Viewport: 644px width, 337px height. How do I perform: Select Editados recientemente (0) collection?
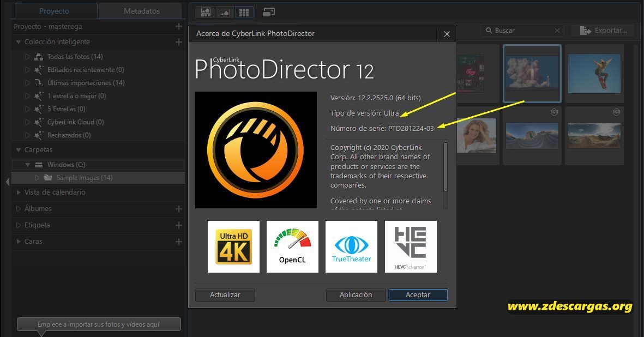[86, 70]
